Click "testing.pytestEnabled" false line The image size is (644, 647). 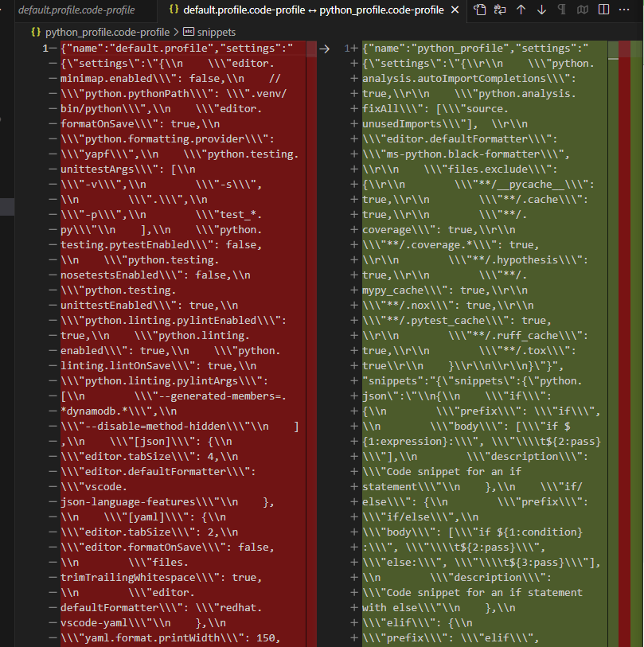tap(161, 244)
